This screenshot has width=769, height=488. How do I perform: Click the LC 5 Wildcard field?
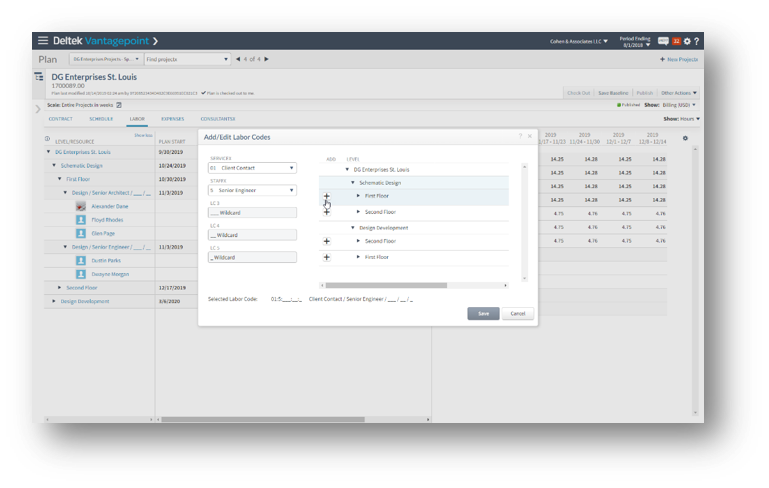(x=252, y=257)
